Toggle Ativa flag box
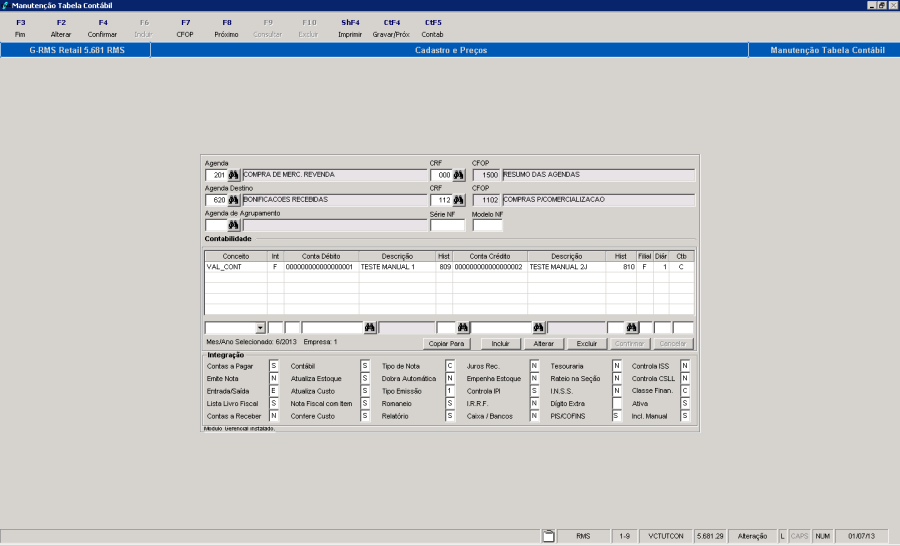Viewport: 900px width, 546px height. point(685,404)
